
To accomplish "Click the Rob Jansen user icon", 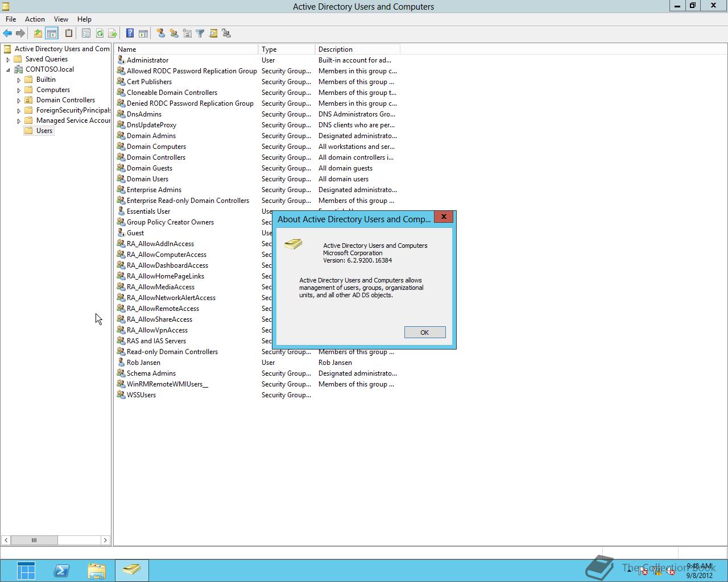I will (x=121, y=362).
